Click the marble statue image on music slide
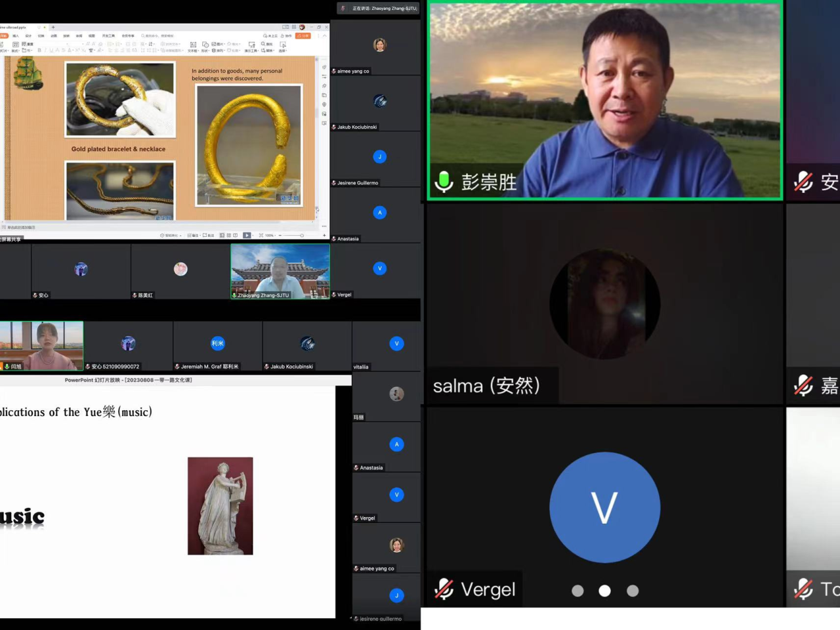 (x=220, y=506)
